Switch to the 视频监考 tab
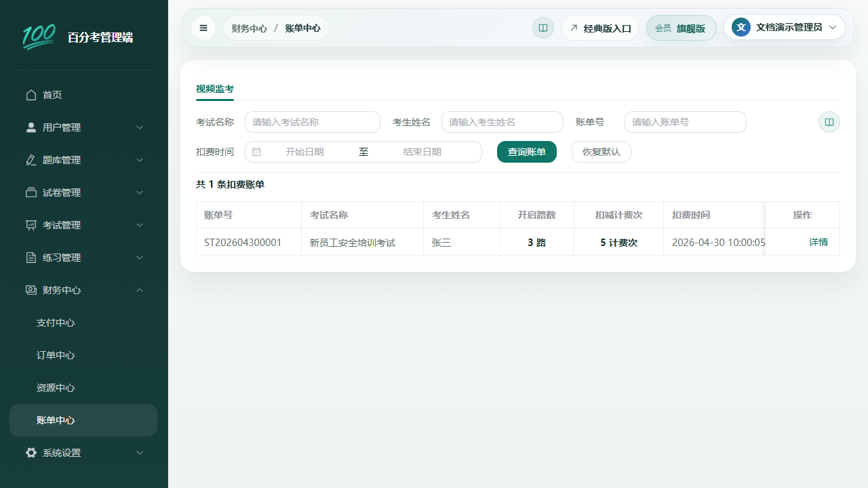868x488 pixels. 215,89
